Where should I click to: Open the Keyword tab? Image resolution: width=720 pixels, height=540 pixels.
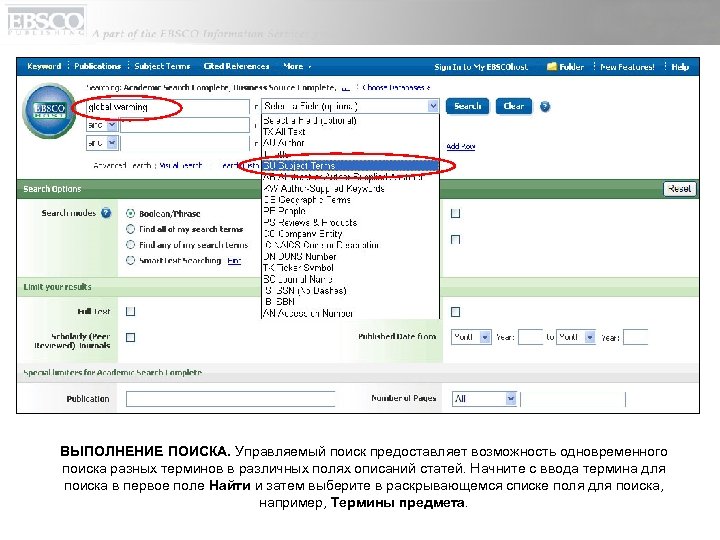click(44, 66)
